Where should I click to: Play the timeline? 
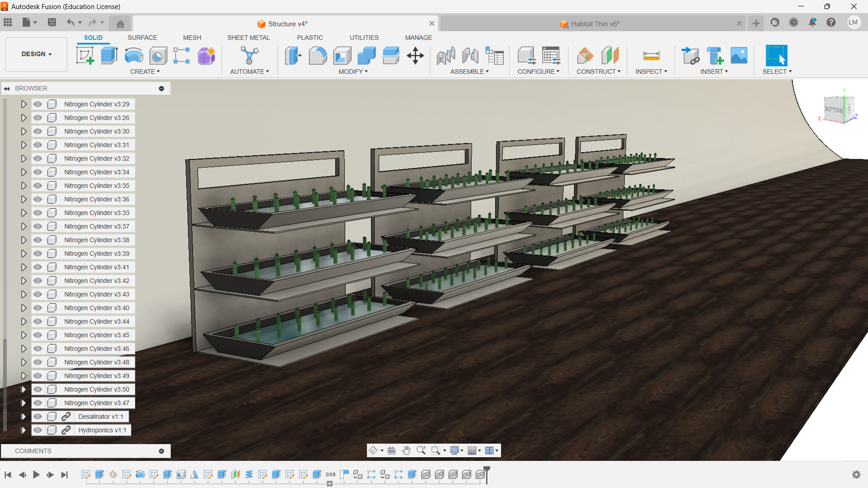coord(36,474)
